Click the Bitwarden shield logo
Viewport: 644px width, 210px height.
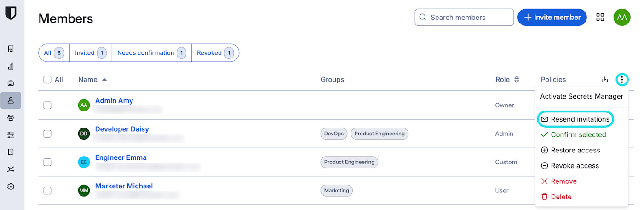pyautogui.click(x=11, y=12)
